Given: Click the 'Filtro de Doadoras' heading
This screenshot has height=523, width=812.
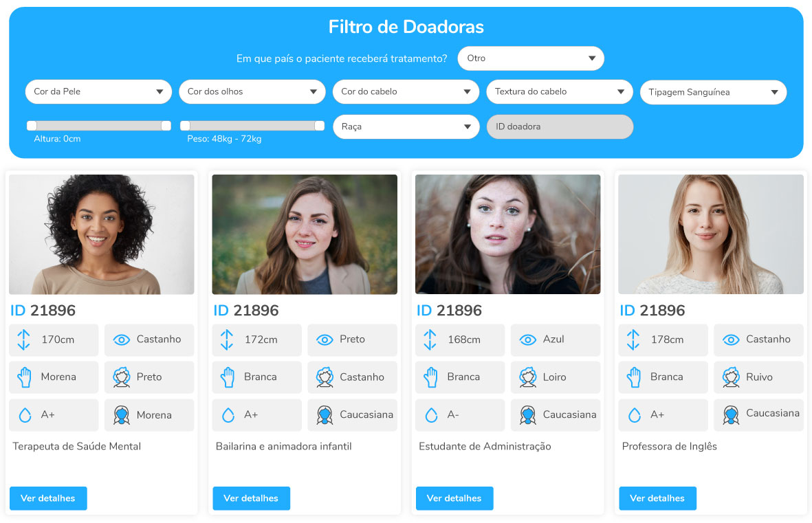Looking at the screenshot, I should pyautogui.click(x=406, y=27).
